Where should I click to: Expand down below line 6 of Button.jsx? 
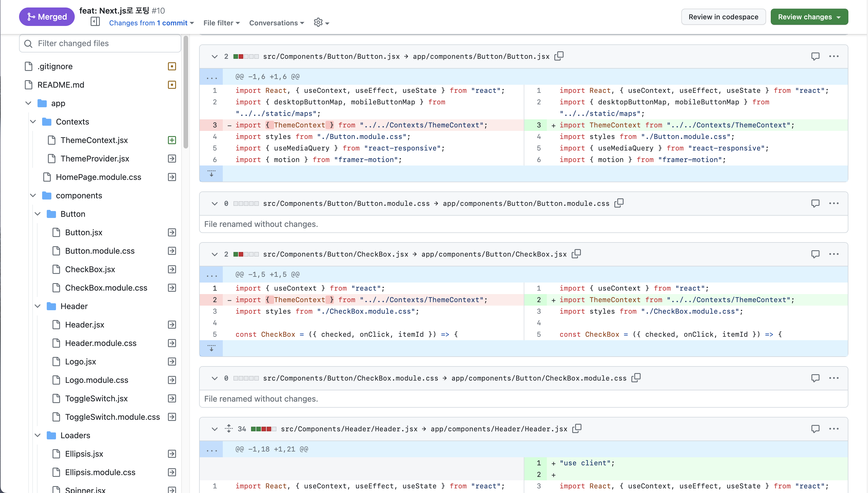click(x=212, y=174)
